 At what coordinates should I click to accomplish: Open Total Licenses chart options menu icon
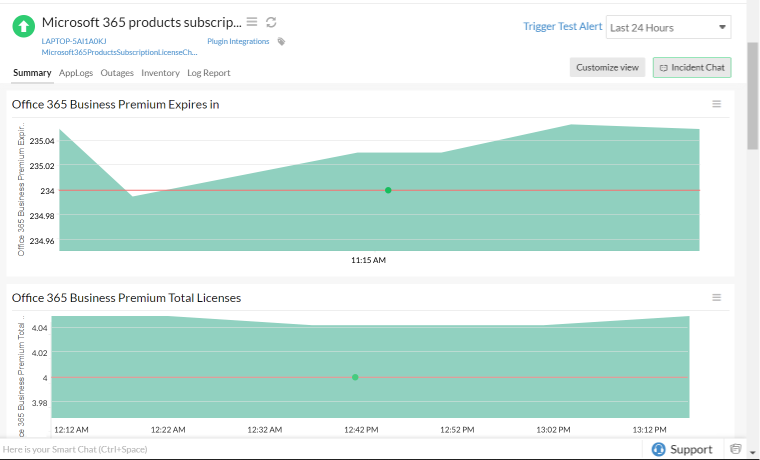point(716,298)
